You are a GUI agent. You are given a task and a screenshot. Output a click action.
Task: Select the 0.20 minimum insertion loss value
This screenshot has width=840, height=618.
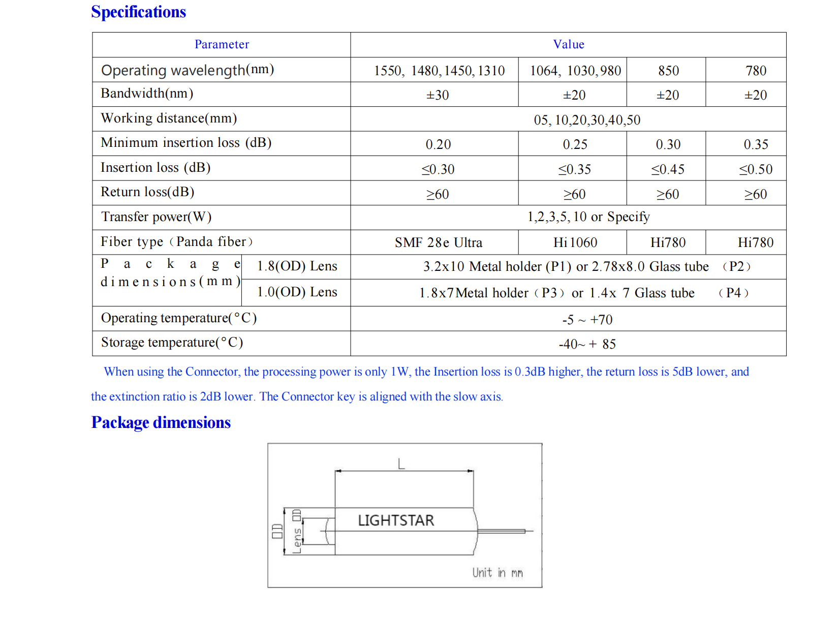(438, 144)
